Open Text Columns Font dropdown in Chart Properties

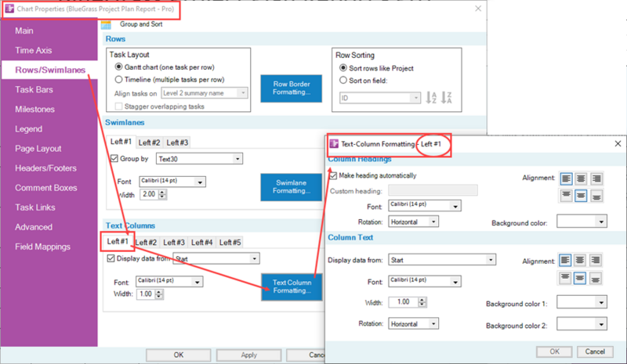pos(169,282)
